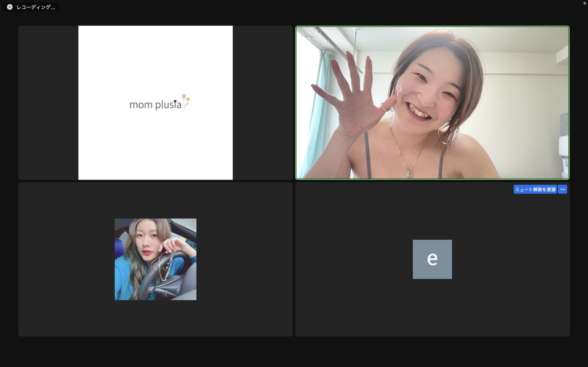Click the letter e inside the avatar
The width and height of the screenshot is (588, 367).
tap(432, 259)
